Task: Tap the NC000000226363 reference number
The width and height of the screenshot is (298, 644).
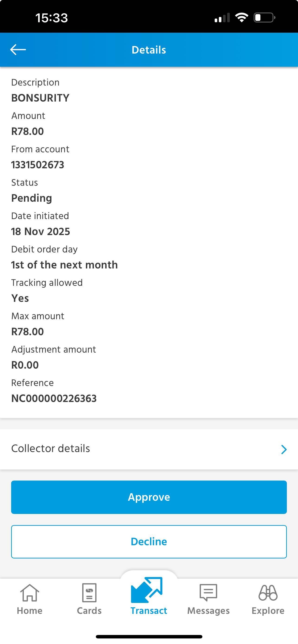Action: (x=54, y=398)
